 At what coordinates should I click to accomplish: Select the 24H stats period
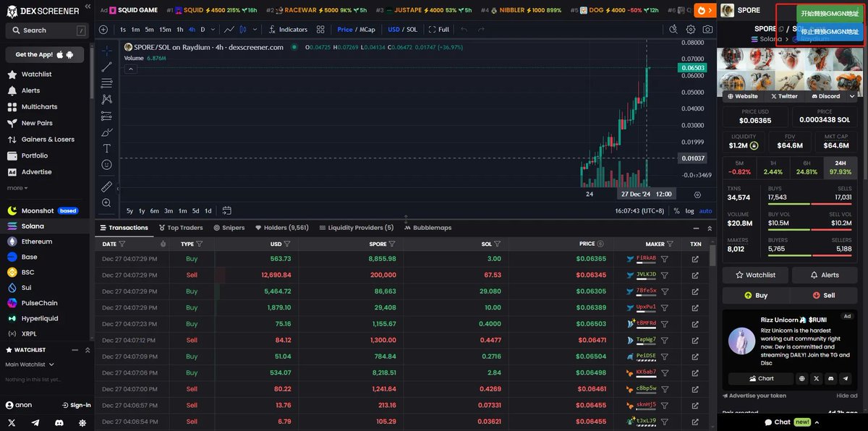pyautogui.click(x=841, y=168)
